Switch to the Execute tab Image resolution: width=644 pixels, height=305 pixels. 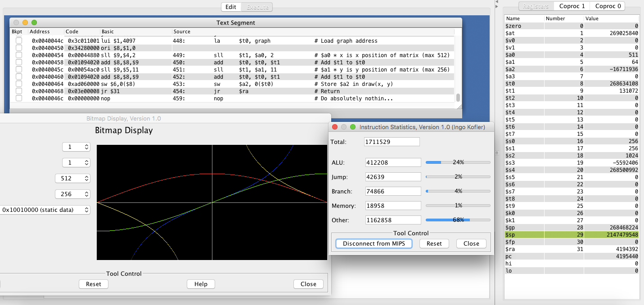[258, 7]
